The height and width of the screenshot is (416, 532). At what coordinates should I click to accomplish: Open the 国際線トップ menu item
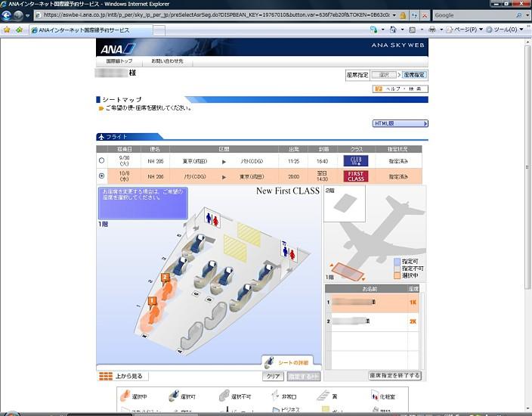click(x=119, y=61)
